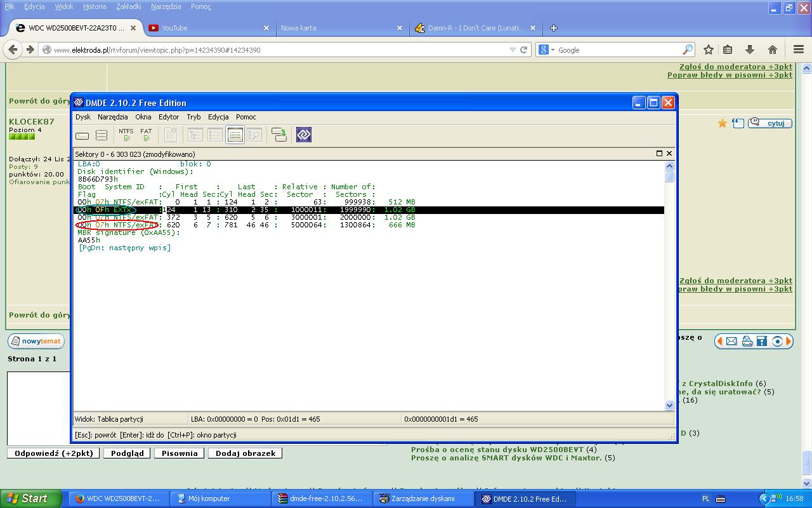Image resolution: width=812 pixels, height=508 pixels.
Task: Click 'Popraw błędy w pisowni +3pkt' link at top
Action: click(x=730, y=75)
